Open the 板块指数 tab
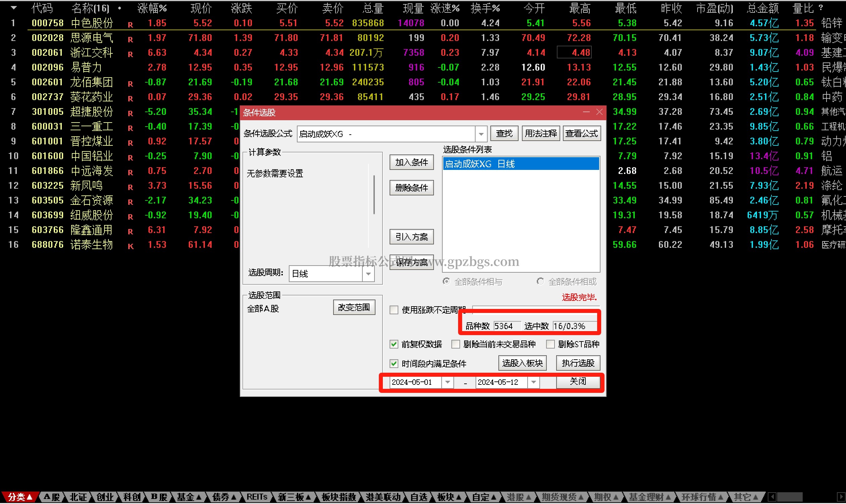This screenshot has width=846, height=504. pos(339,497)
